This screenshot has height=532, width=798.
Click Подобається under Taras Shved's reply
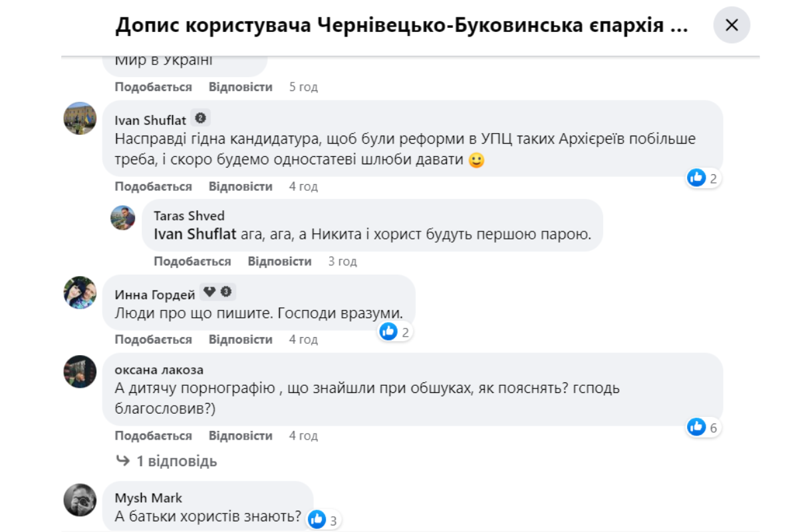click(192, 261)
